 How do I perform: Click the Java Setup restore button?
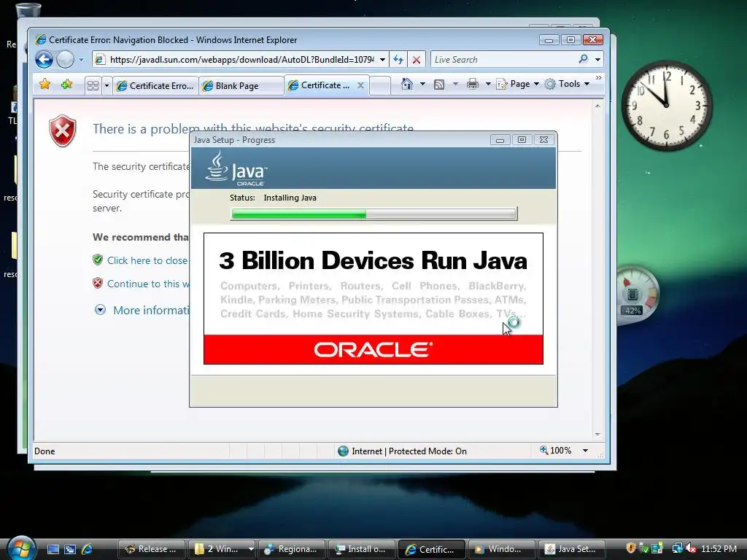(522, 140)
